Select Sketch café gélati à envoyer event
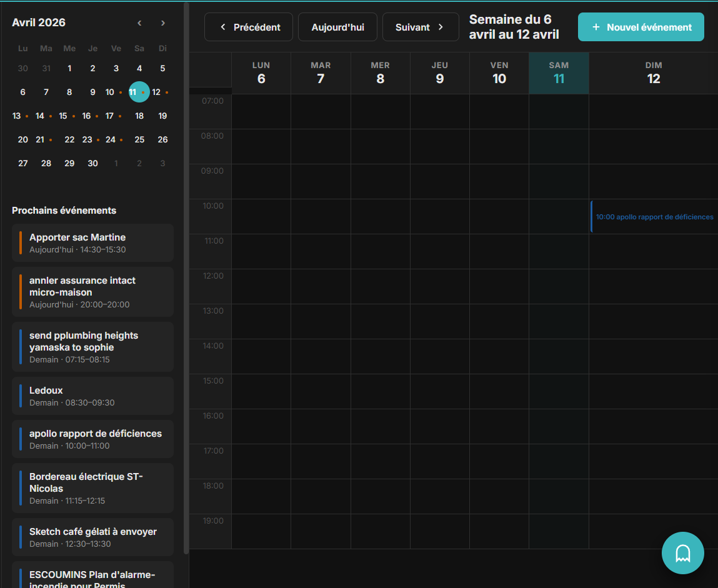 click(92, 537)
